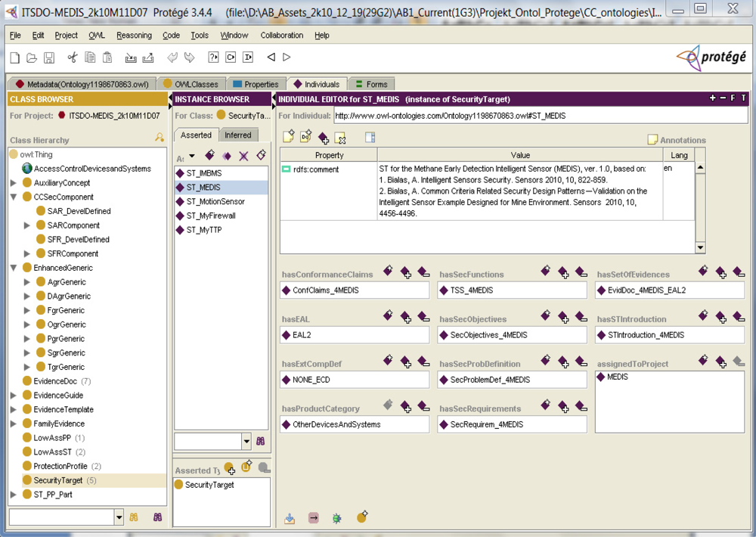Open the Reasoning menu
Image resolution: width=756 pixels, height=537 pixels.
tap(134, 36)
